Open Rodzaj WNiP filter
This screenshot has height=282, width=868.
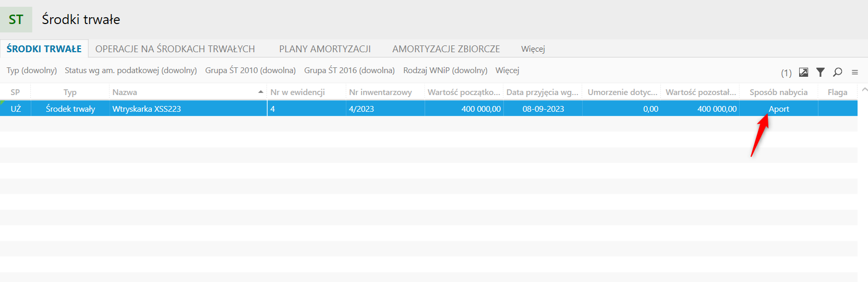(x=445, y=70)
